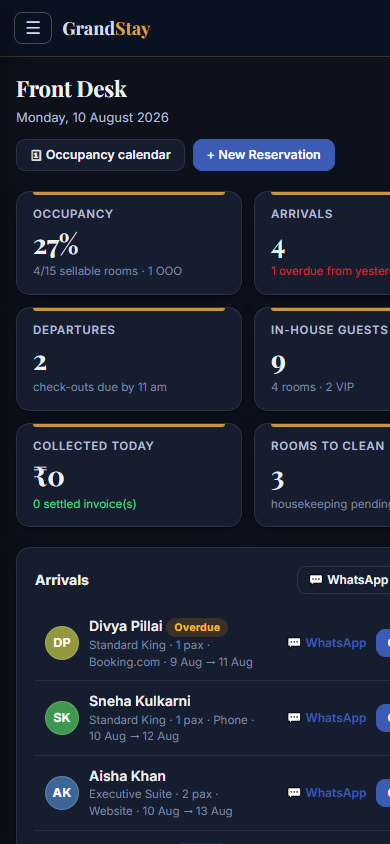Image resolution: width=390 pixels, height=844 pixels.
Task: Open the Collected Today card
Action: (x=129, y=475)
